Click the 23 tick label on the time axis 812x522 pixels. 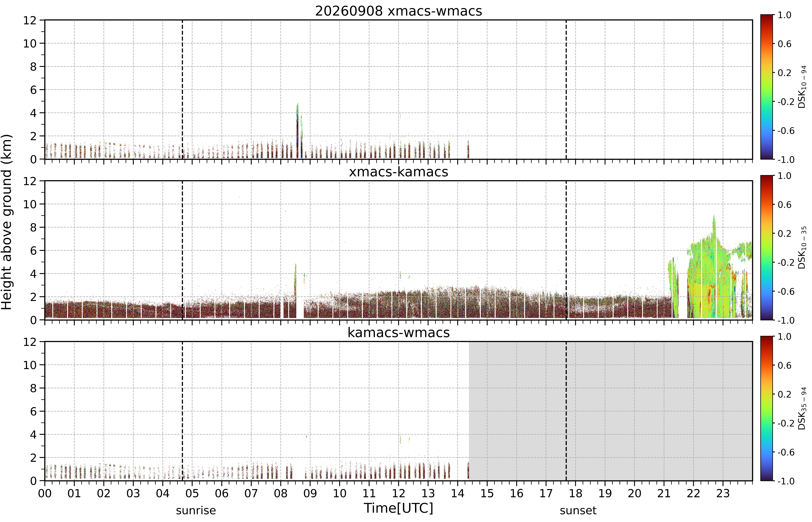723,493
